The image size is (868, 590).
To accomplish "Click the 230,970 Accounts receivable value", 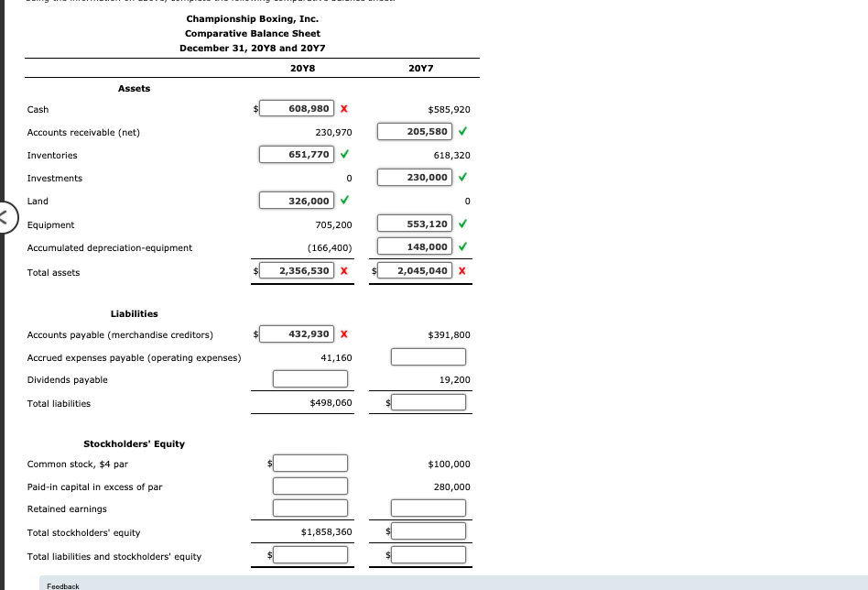I will pyautogui.click(x=333, y=133).
